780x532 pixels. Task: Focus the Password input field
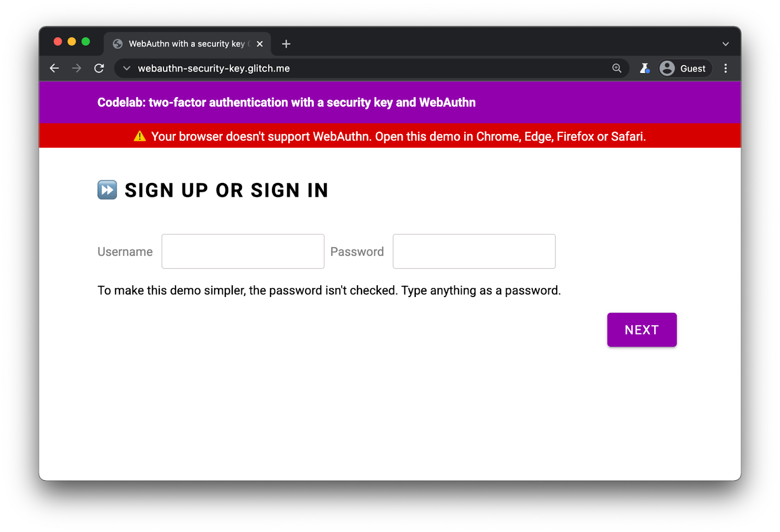coord(474,251)
